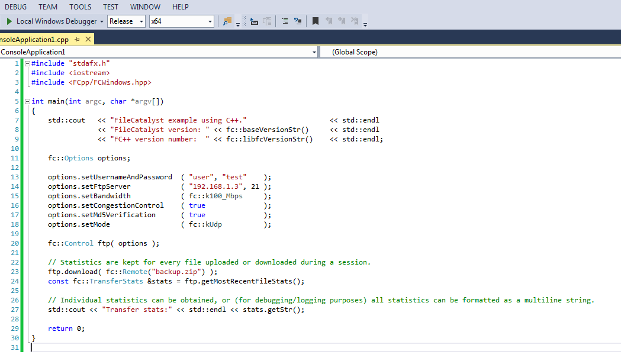Image resolution: width=621 pixels, height=364 pixels.
Task: Expand the Local Windows Debugger dropdown arrow
Action: 102,21
